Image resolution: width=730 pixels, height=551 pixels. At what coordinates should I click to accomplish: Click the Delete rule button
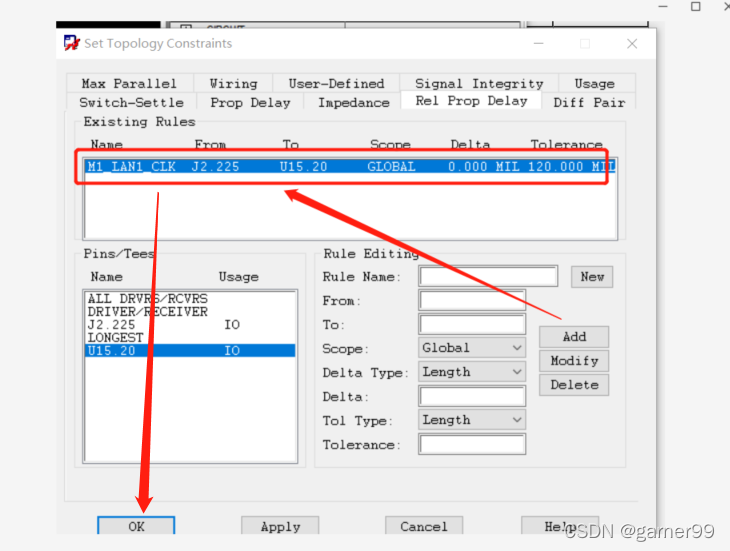coord(574,385)
